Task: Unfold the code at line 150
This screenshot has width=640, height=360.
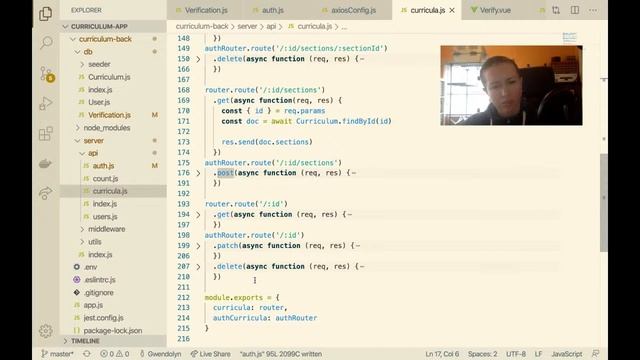Action: tap(198, 59)
